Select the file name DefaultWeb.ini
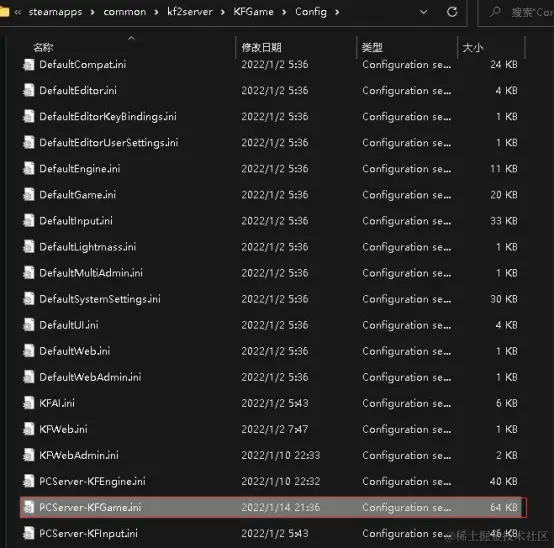554x548 pixels. coord(75,351)
